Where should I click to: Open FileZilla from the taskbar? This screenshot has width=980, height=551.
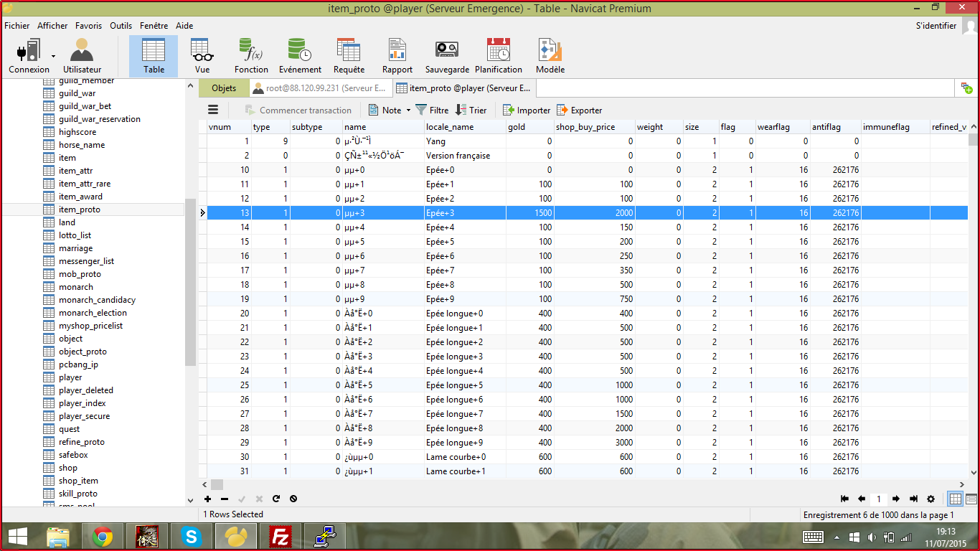(279, 536)
